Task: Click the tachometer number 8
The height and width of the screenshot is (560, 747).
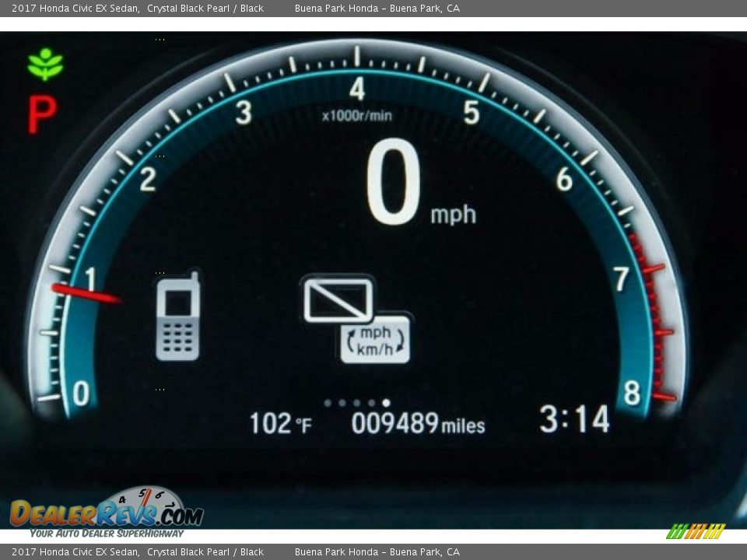Action: [x=632, y=394]
